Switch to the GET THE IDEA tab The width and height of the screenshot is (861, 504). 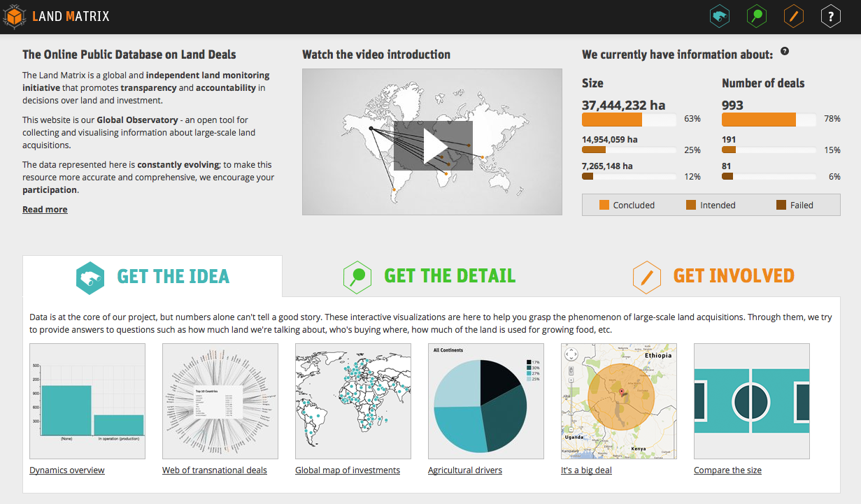point(152,276)
